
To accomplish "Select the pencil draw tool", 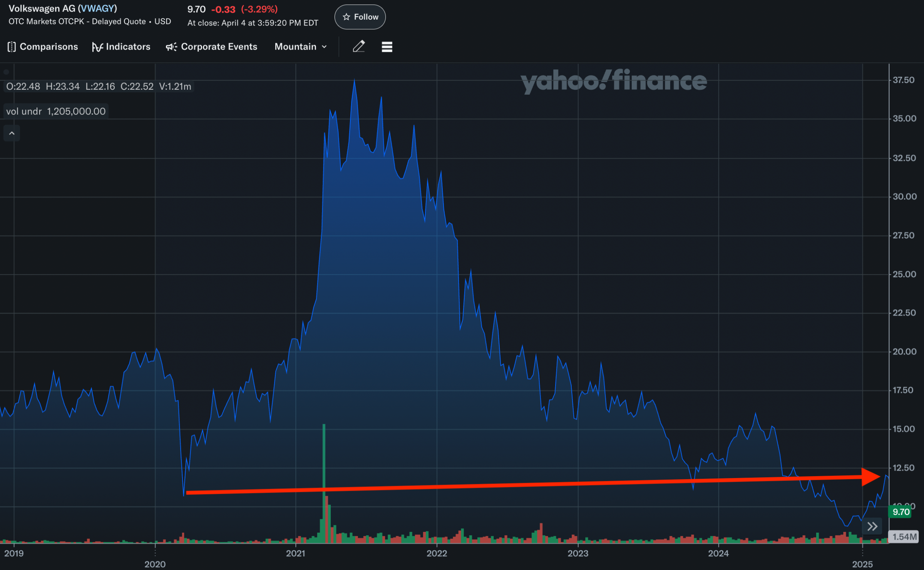I will point(359,47).
